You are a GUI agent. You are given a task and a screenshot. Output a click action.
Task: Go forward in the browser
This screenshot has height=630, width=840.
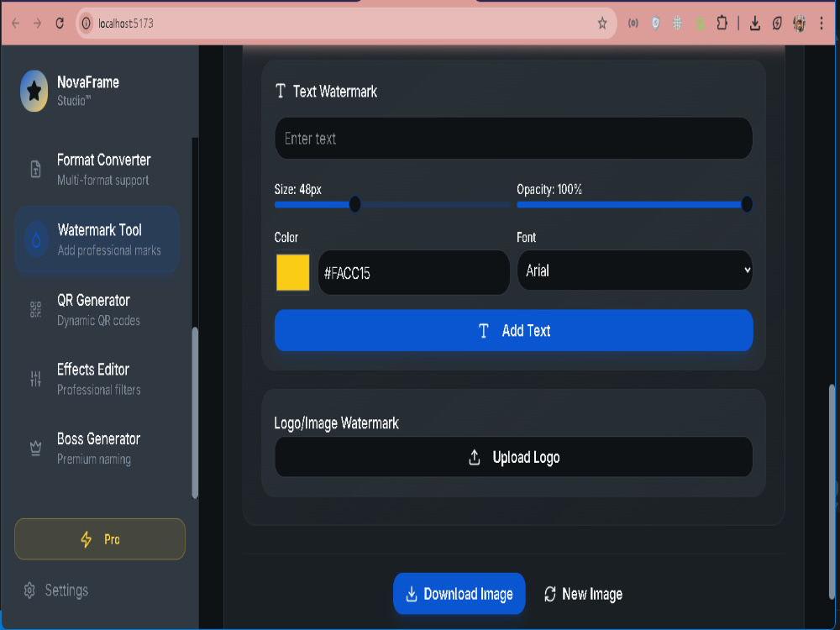(x=37, y=23)
